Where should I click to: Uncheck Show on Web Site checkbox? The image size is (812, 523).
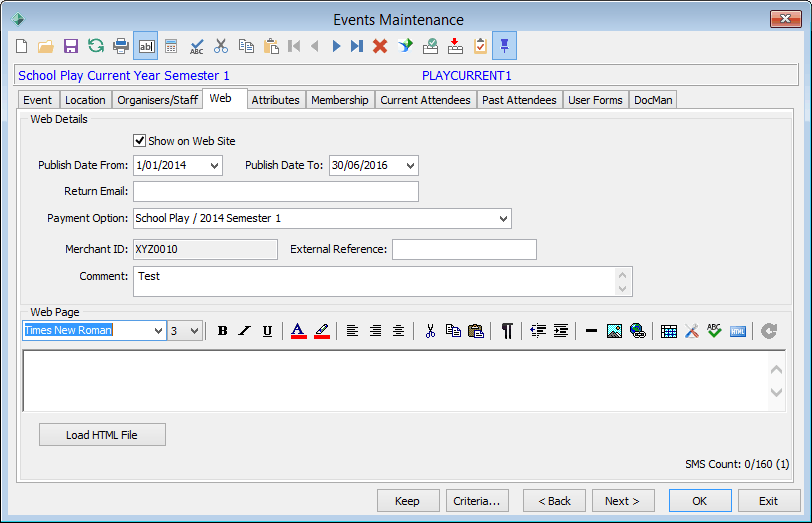click(139, 140)
